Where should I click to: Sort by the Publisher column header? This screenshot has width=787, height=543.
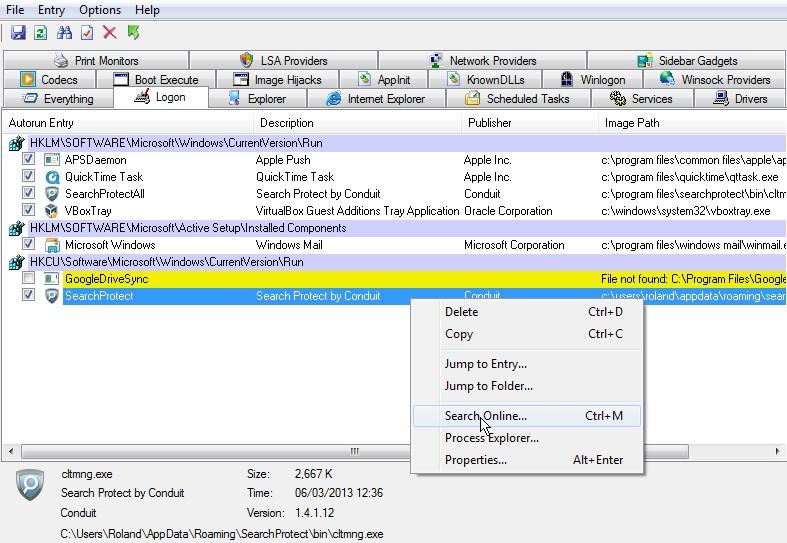tap(530, 123)
